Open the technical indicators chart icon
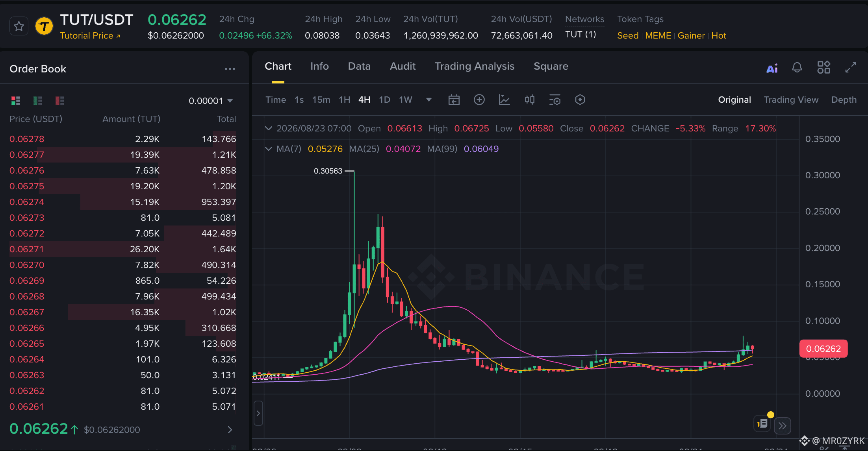Image resolution: width=868 pixels, height=451 pixels. pos(504,100)
